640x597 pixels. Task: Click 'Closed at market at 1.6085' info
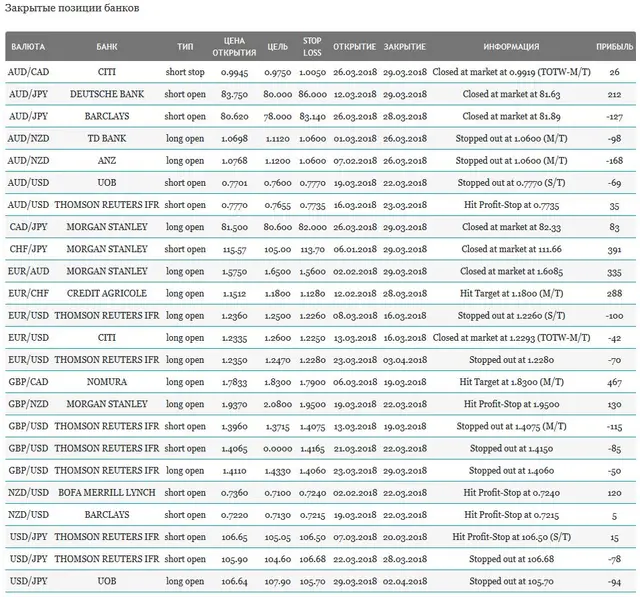click(x=511, y=271)
